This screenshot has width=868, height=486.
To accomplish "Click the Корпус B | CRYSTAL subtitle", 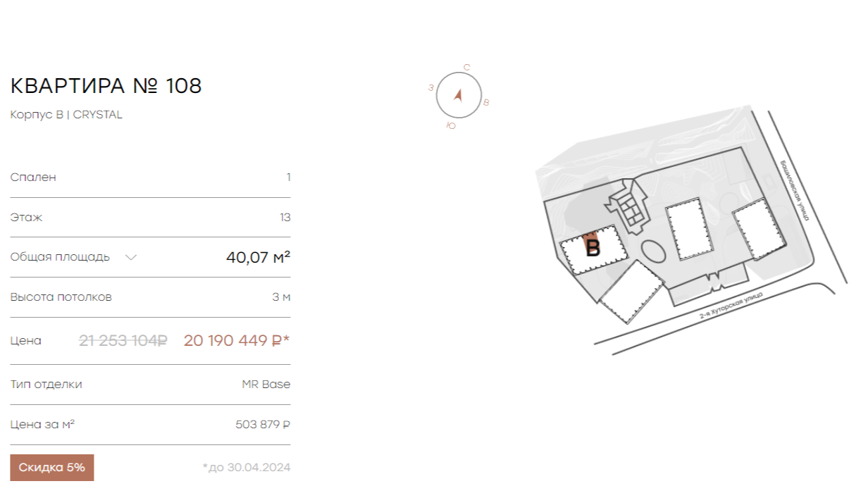I will 66,115.
